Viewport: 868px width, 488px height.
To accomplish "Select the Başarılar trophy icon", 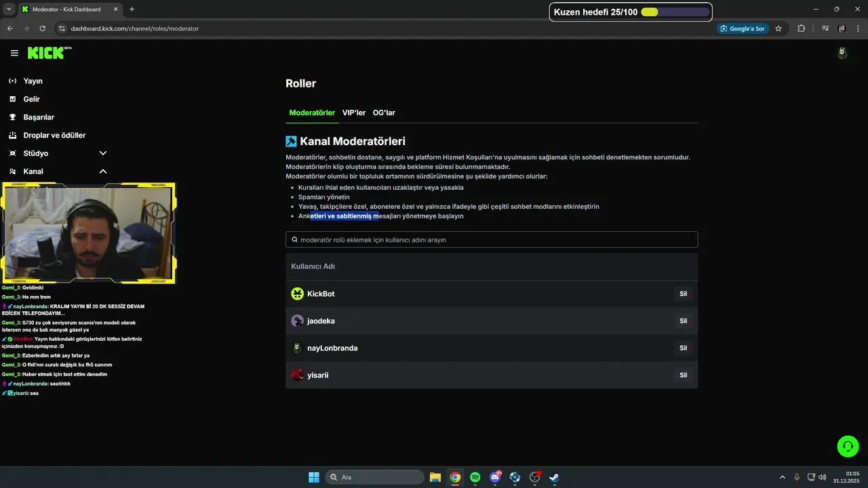I will point(12,117).
